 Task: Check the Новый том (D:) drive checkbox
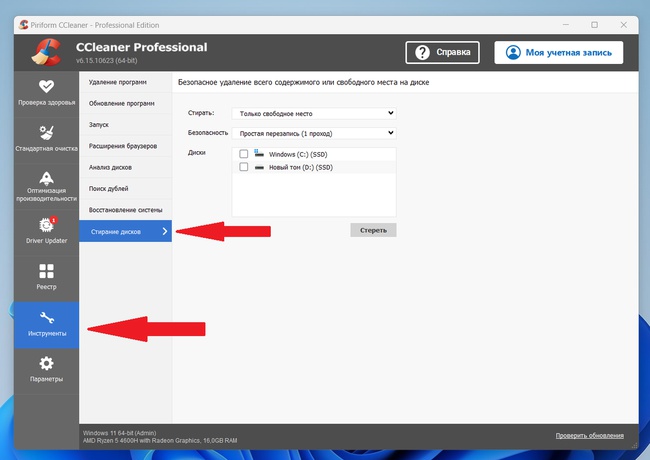click(x=244, y=167)
